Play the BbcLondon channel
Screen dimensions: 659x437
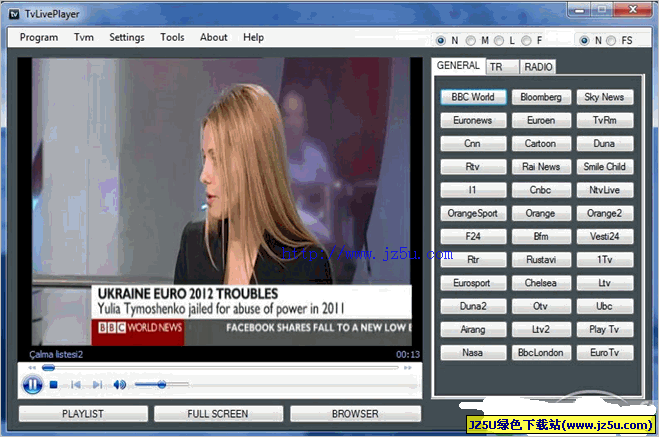541,353
